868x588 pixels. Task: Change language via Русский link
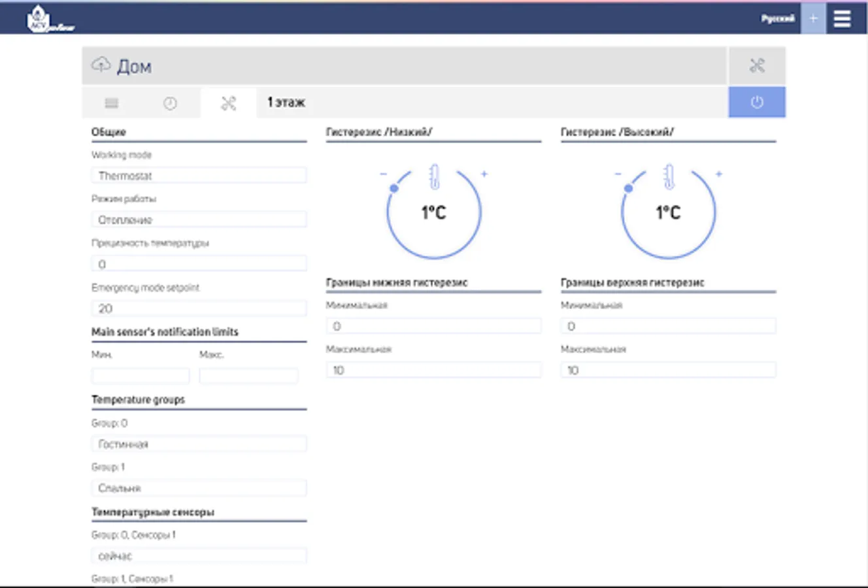[777, 18]
